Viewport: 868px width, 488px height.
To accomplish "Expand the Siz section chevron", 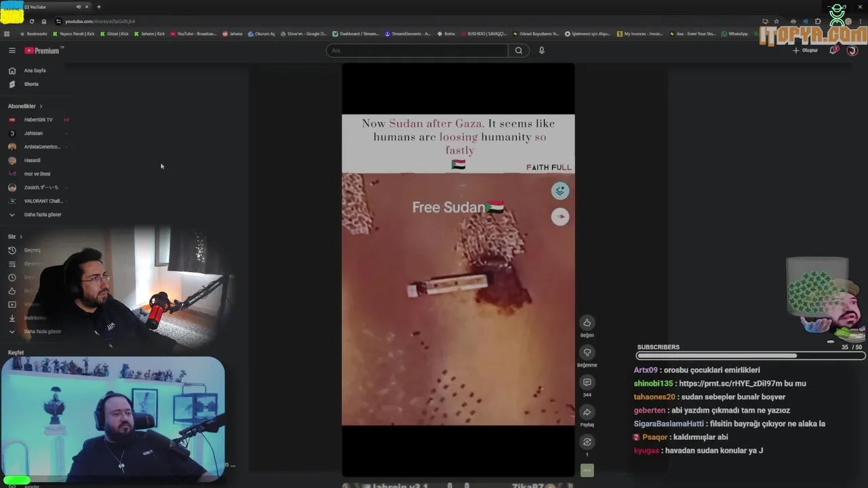I will [x=21, y=237].
